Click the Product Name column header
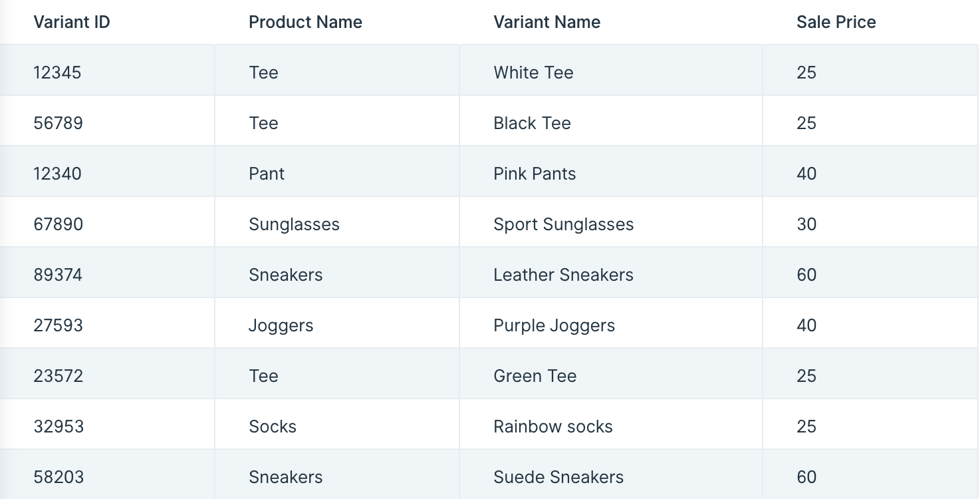980x499 pixels. (305, 22)
